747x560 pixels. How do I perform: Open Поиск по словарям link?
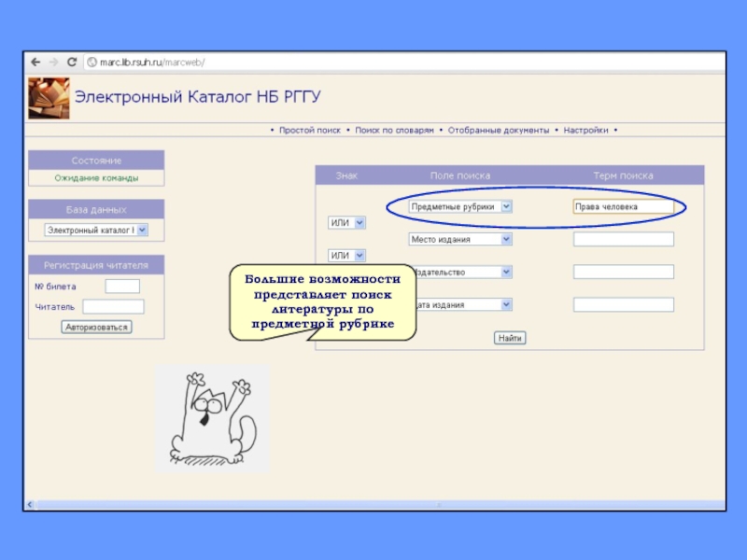click(x=394, y=130)
